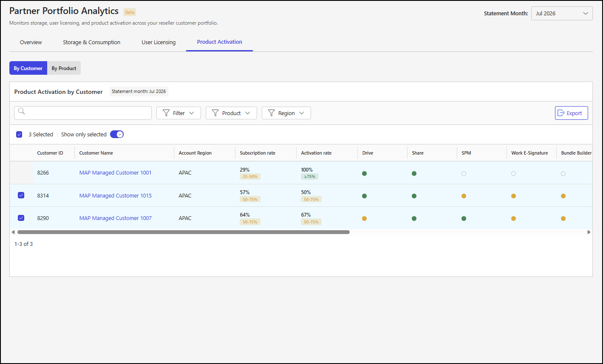Viewport: 603px width, 364px height.
Task: Click the amber Drive dot for customer 8290
Action: point(364,218)
